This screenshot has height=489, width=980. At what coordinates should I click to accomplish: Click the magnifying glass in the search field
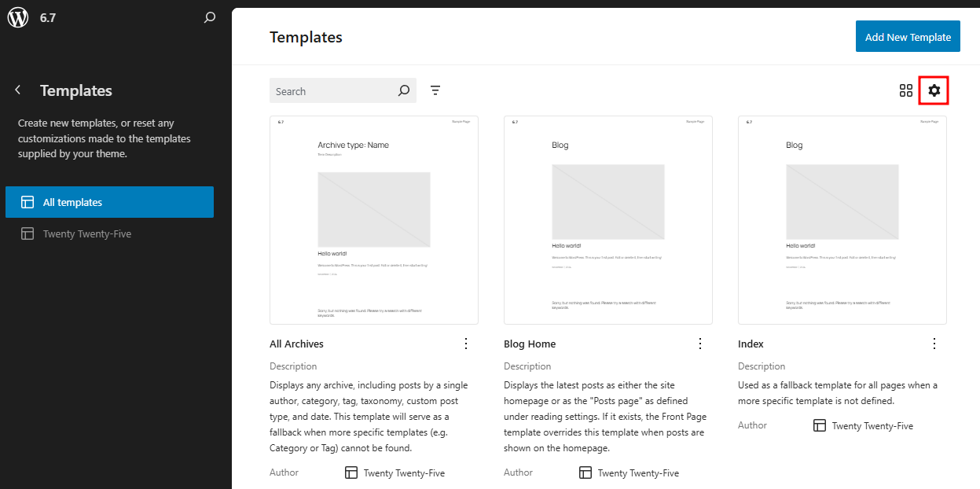tap(403, 90)
